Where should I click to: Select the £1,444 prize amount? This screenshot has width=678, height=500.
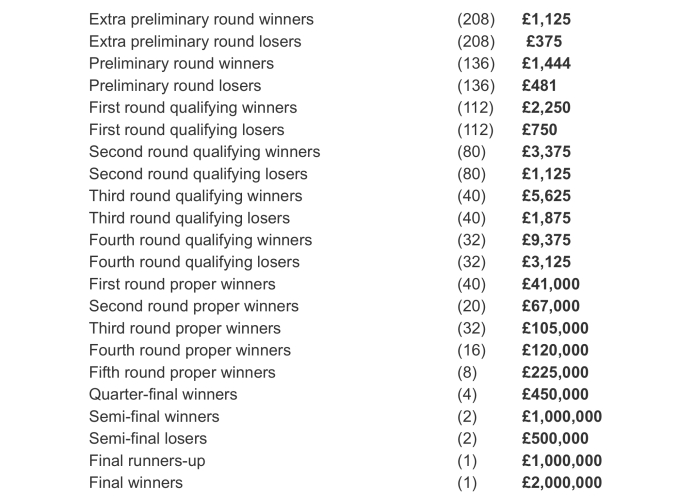pos(546,64)
